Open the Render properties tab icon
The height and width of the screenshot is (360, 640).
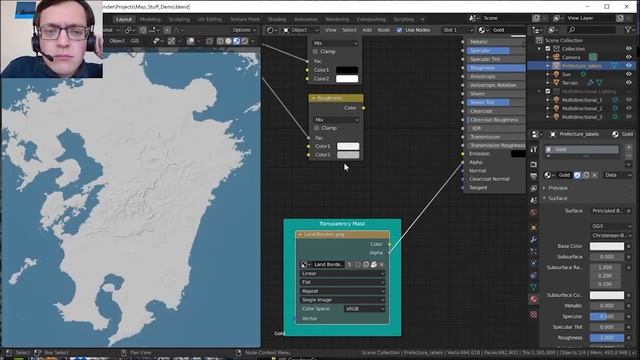tap(533, 164)
